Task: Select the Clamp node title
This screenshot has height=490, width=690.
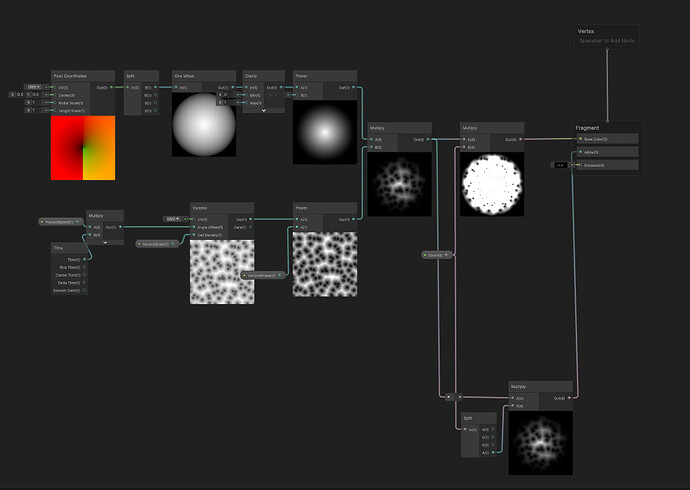Action: pyautogui.click(x=251, y=76)
